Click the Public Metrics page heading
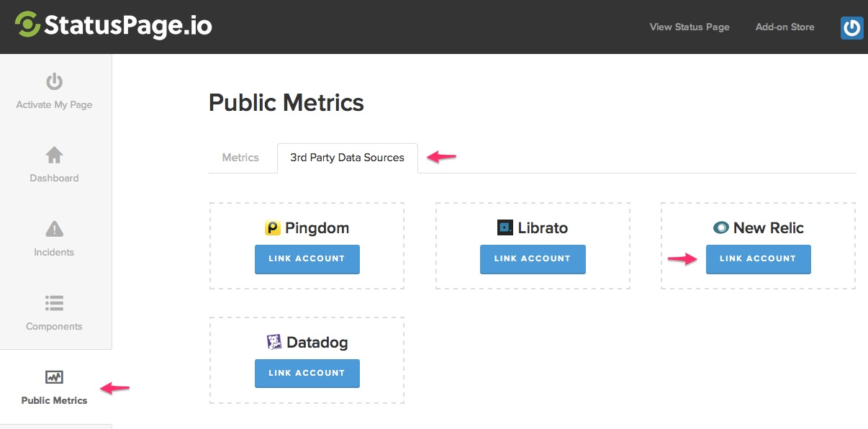The height and width of the screenshot is (429, 868). tap(286, 103)
